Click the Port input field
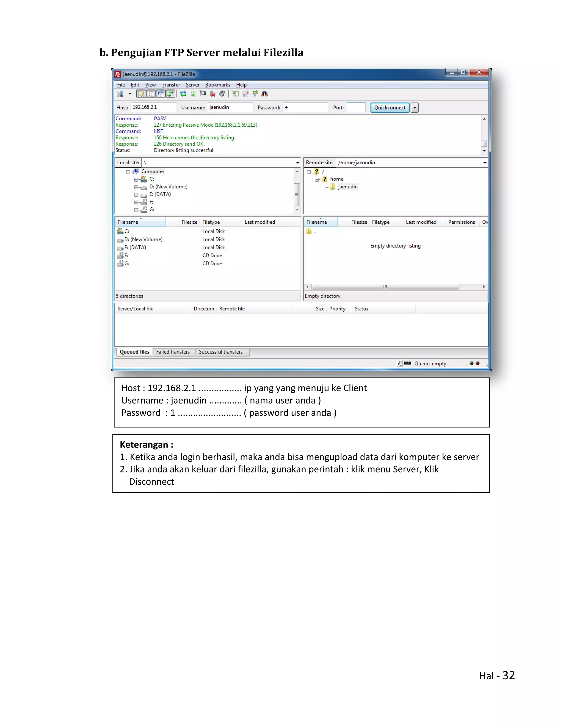Image resolution: width=563 pixels, height=728 pixels. pyautogui.click(x=356, y=107)
